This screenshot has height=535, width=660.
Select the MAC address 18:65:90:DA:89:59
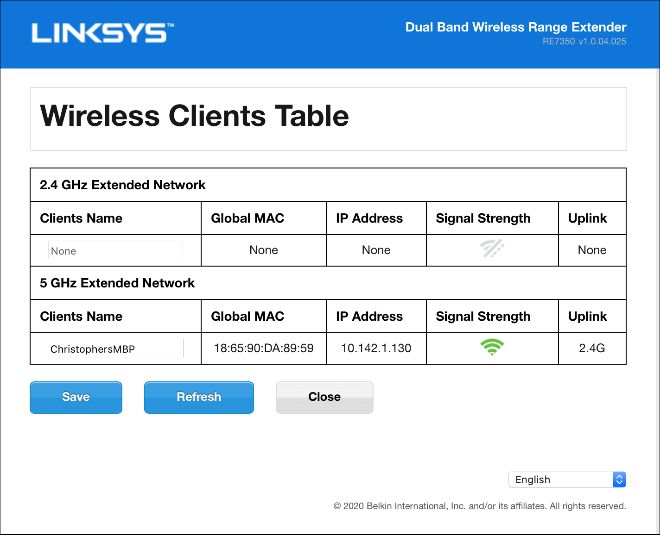click(x=264, y=348)
